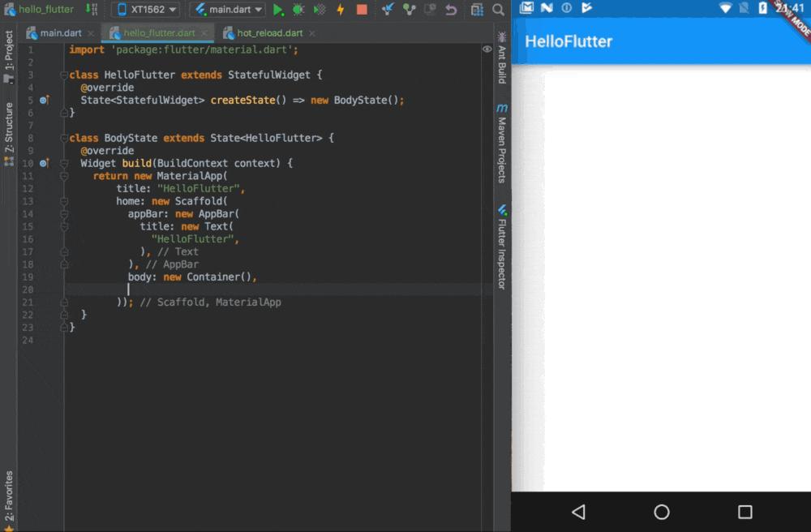Collapse the build method fold on line 10

pyautogui.click(x=63, y=163)
